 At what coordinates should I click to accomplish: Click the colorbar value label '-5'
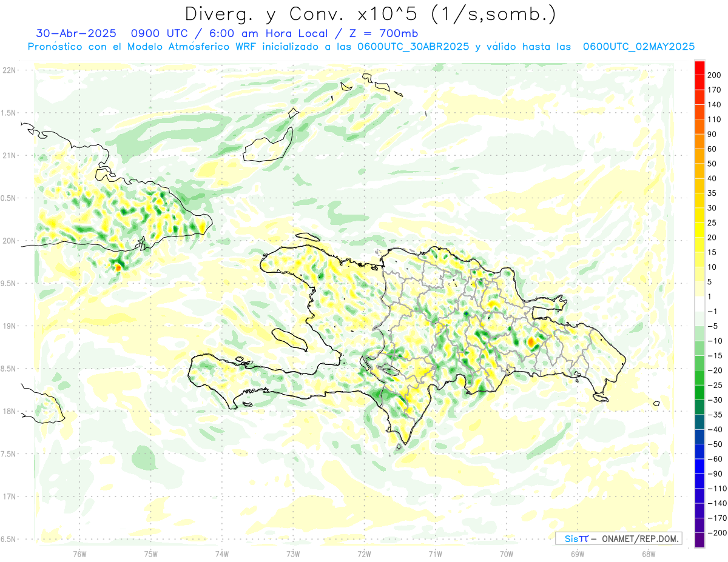point(713,326)
